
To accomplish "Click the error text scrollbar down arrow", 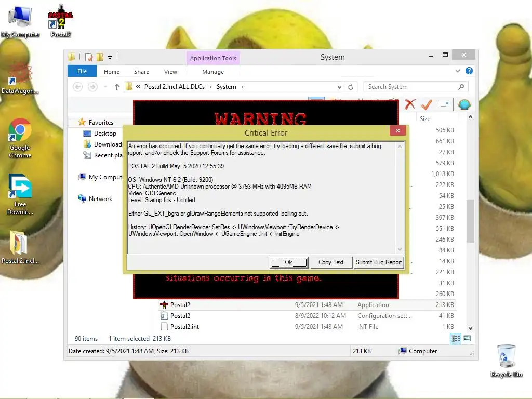I will point(400,249).
